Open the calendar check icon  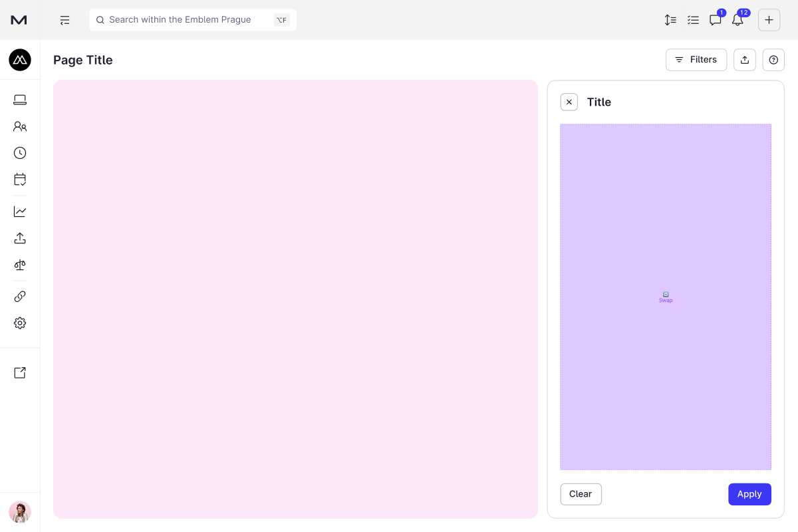coord(20,180)
